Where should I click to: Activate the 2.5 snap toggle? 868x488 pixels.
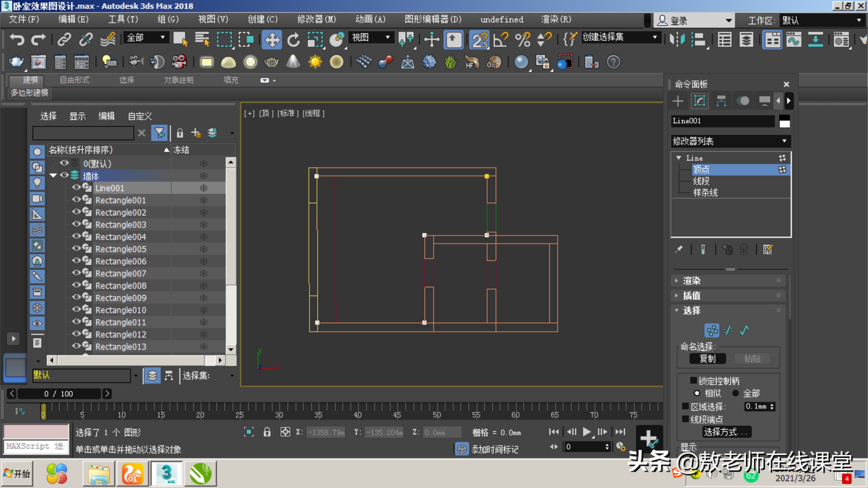click(479, 39)
